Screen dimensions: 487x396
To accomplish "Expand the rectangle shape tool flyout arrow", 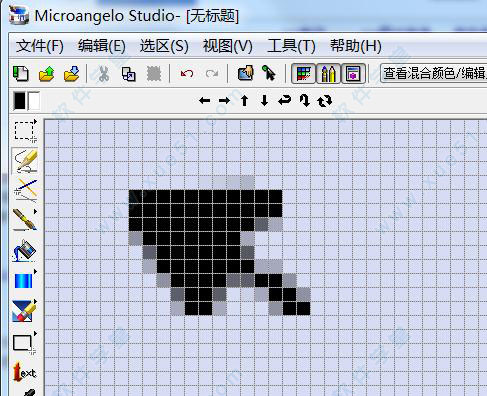I will (x=35, y=333).
